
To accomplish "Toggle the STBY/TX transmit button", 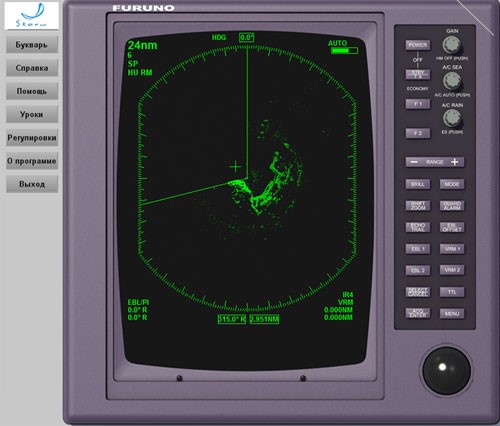I will 418,74.
